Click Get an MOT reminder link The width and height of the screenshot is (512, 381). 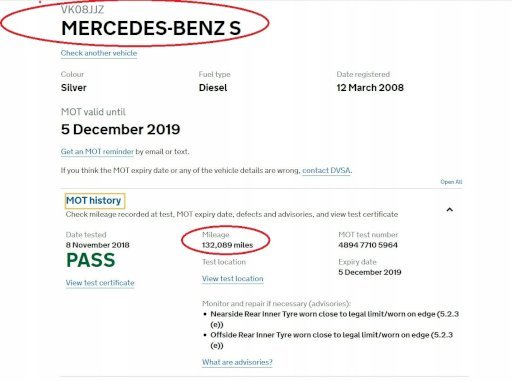coord(97,152)
